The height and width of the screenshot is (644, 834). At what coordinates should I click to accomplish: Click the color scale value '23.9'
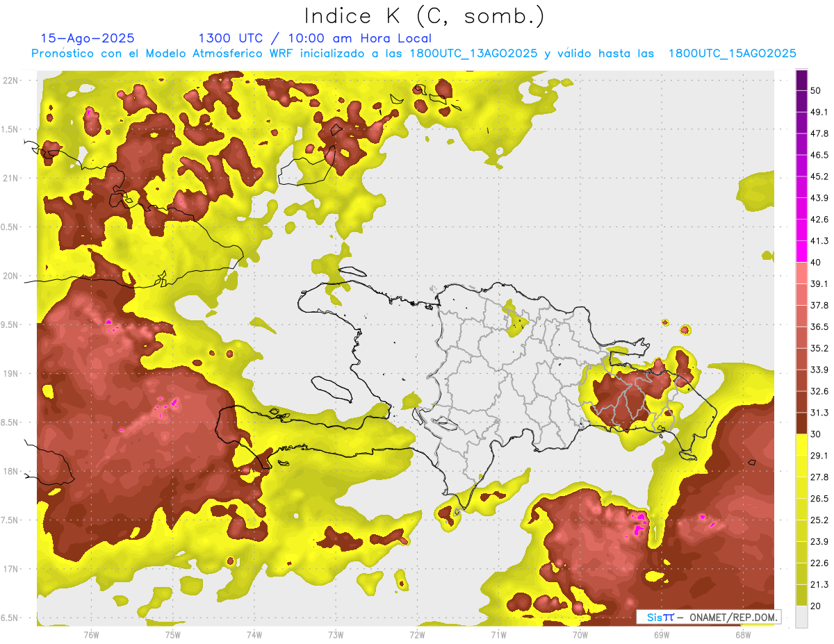tap(819, 542)
